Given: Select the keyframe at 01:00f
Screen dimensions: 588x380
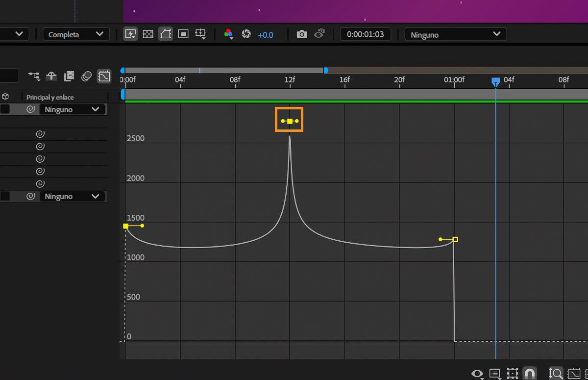Looking at the screenshot, I should tap(455, 239).
